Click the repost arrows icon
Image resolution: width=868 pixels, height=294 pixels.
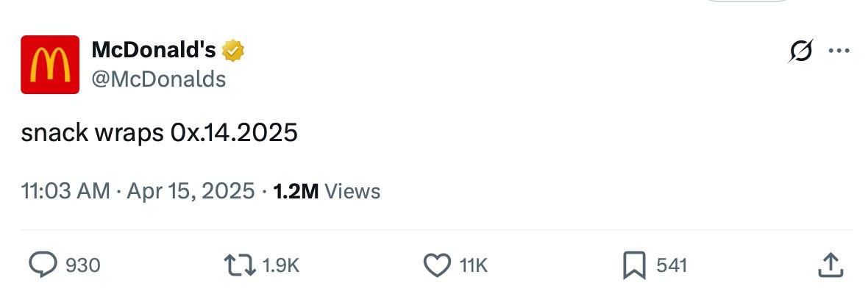pos(242,265)
